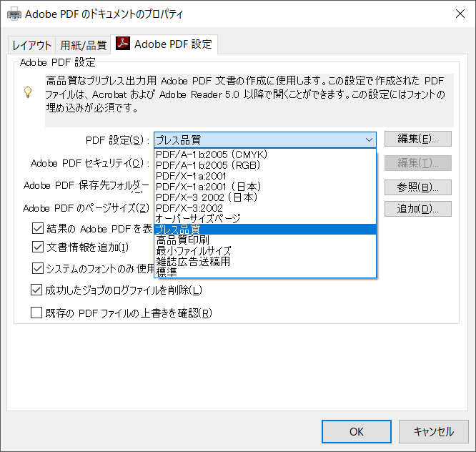Switch to the レイアウト tab
This screenshot has width=476, height=452.
tap(31, 45)
